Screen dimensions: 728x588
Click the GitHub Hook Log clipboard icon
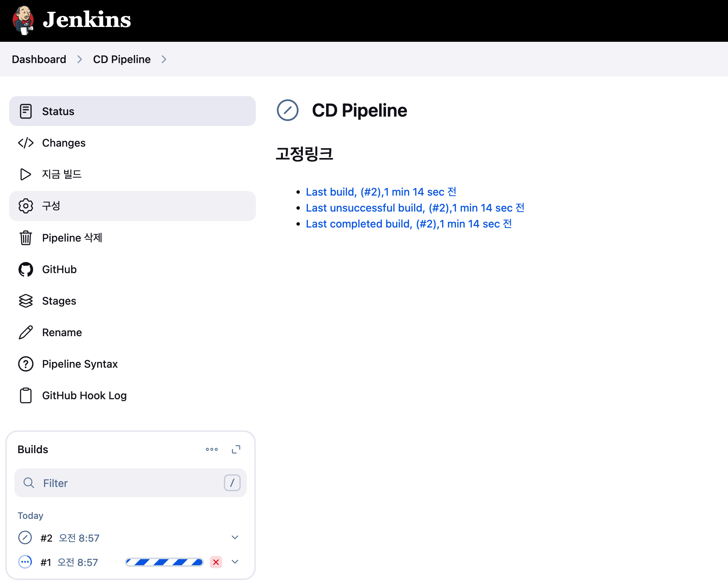25,395
